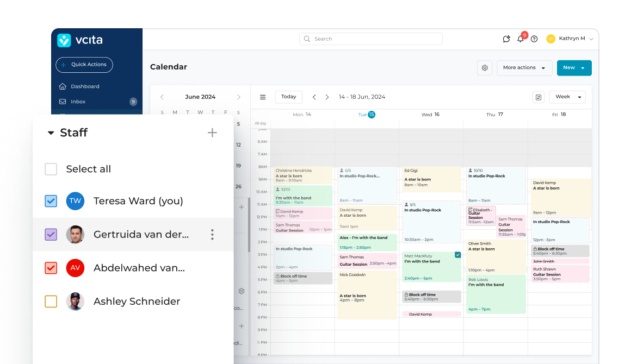Expand the More actions dropdown
Image resolution: width=631 pixels, height=364 pixels.
tap(524, 68)
